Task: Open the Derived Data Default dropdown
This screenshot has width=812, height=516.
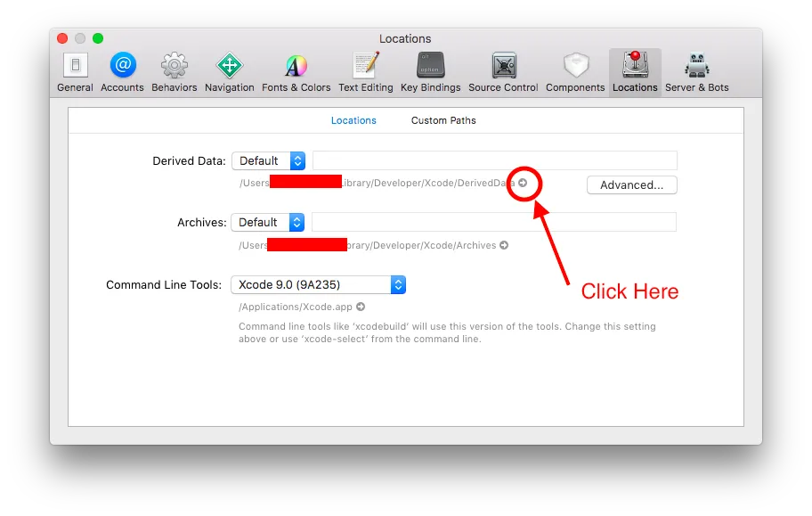Action: point(268,160)
